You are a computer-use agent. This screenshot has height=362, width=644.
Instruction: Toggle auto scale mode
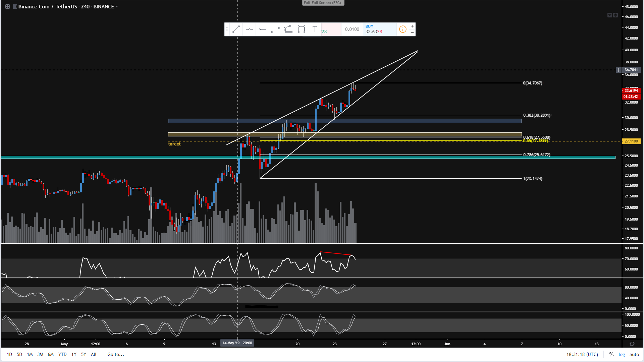pos(634,354)
